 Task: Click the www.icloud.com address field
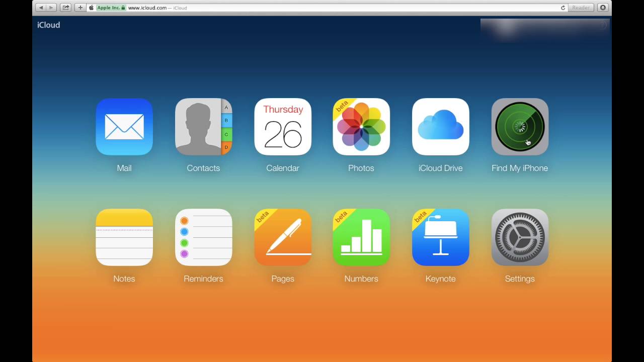[x=327, y=8]
